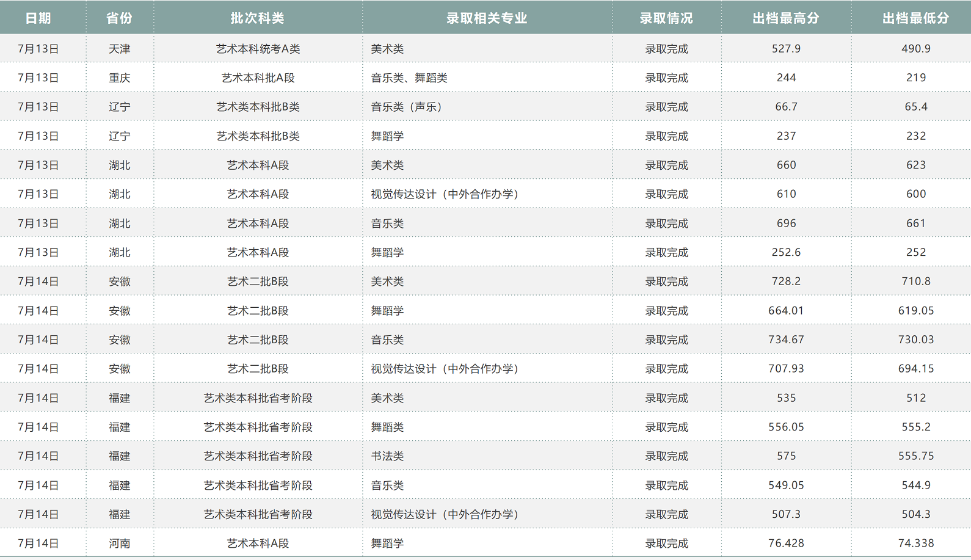Image resolution: width=971 pixels, height=560 pixels.
Task: Select the 舞蹈类 major cell in 福建 row
Action: pos(387,427)
